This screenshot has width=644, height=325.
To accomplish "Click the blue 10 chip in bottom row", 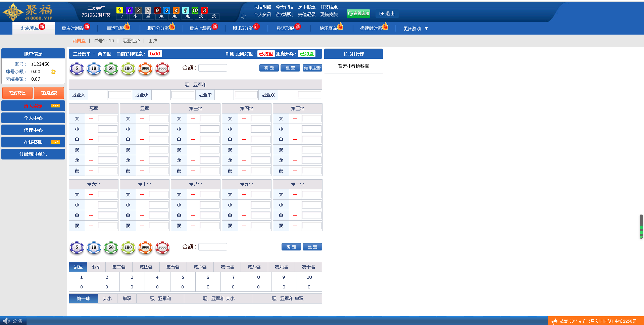I will (94, 247).
